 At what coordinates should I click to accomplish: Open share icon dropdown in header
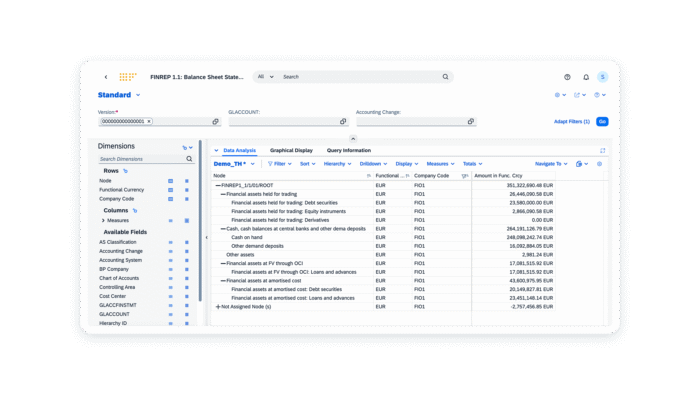tap(580, 95)
